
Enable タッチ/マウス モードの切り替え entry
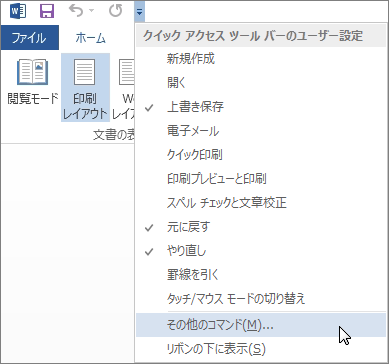(x=261, y=299)
